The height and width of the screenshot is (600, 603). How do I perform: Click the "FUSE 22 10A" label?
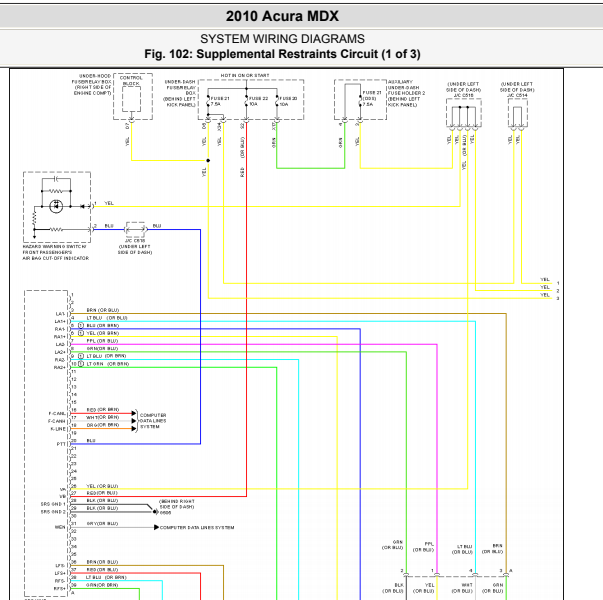pyautogui.click(x=258, y=101)
